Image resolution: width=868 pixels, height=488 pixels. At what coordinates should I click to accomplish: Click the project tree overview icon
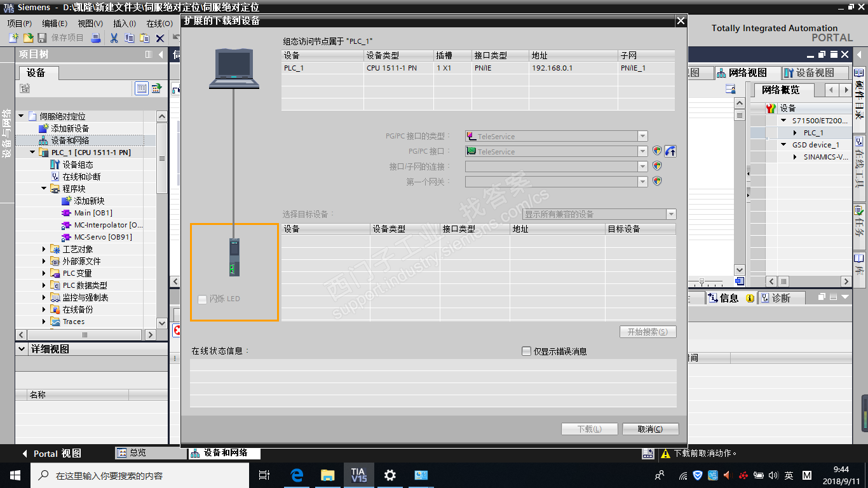[x=156, y=88]
